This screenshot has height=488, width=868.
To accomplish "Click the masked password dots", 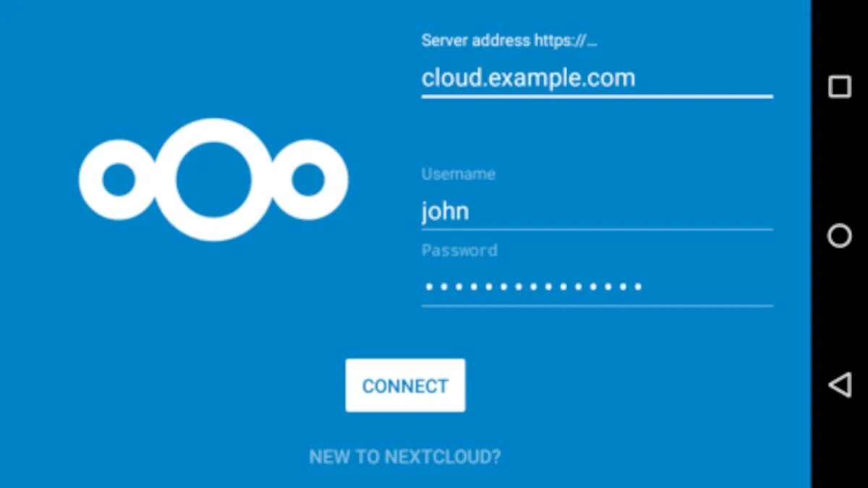I will tap(533, 287).
